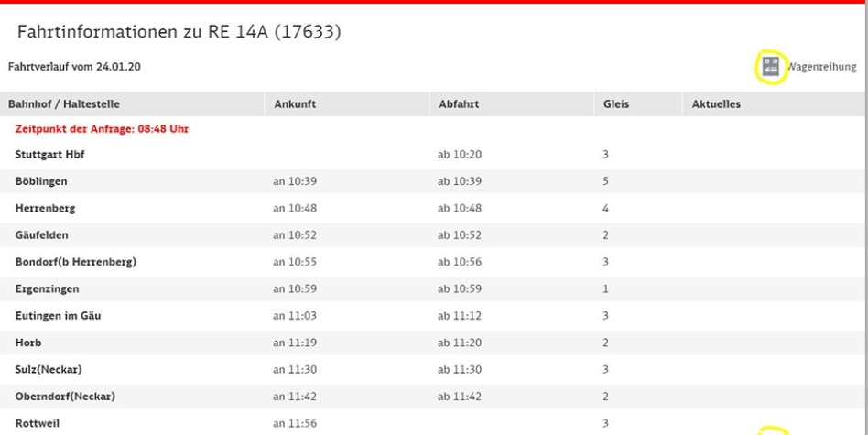
Task: Open the Horb station entry
Action: [28, 343]
